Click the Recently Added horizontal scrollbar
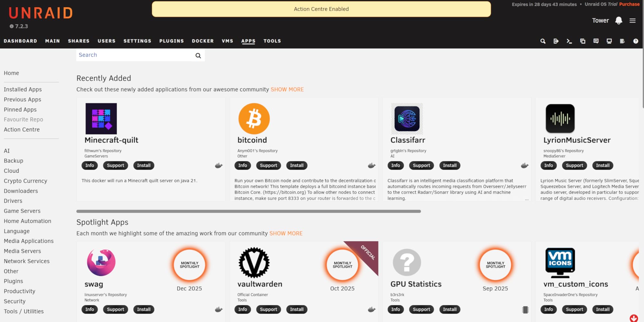This screenshot has height=322, width=644. pyautogui.click(x=249, y=211)
